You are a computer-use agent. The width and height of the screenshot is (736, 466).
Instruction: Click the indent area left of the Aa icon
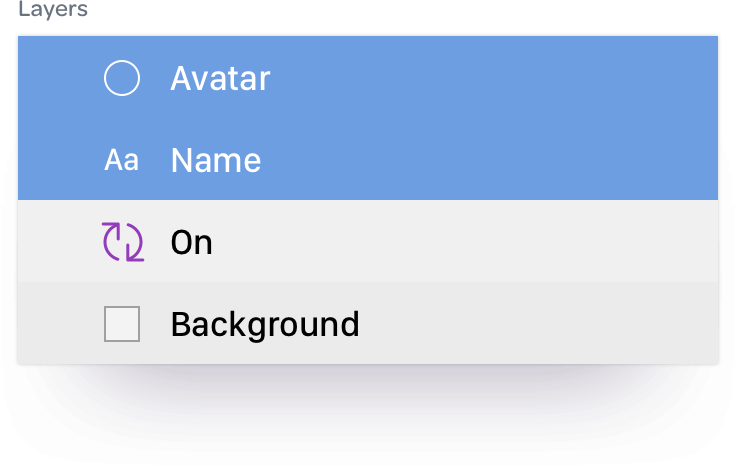[x=60, y=160]
